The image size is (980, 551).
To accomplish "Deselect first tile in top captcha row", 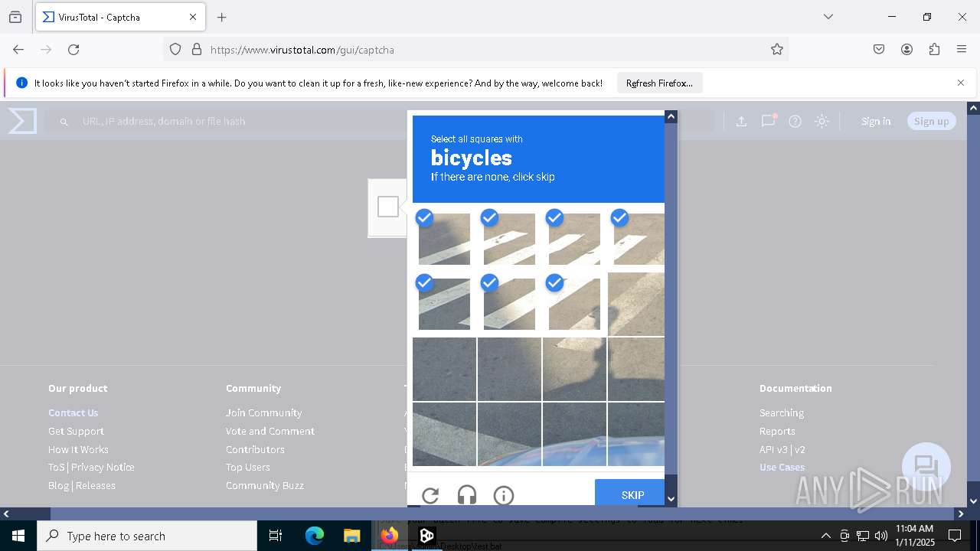I will point(444,239).
